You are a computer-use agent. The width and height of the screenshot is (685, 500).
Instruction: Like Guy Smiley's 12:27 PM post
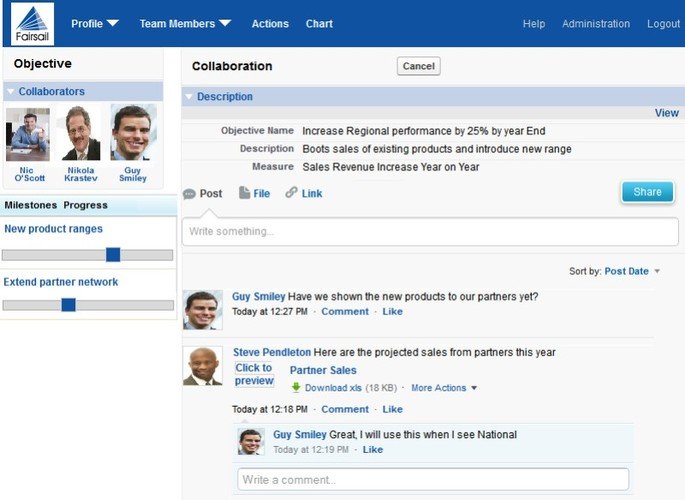point(392,311)
